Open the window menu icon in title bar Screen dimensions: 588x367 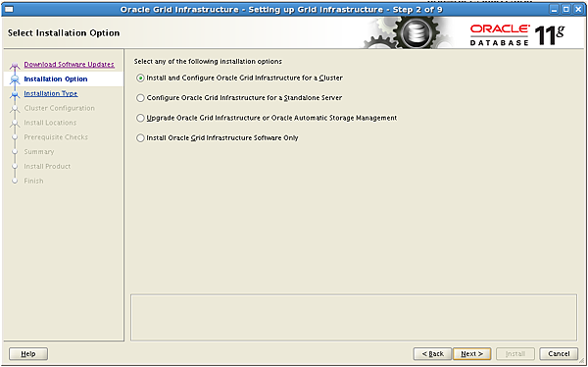pos(8,9)
